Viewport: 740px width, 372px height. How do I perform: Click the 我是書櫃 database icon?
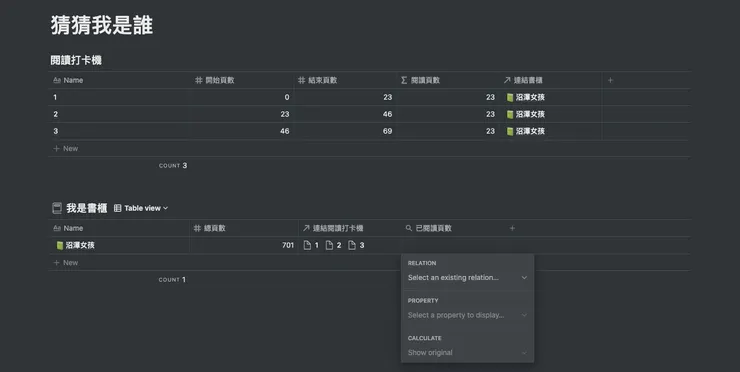[57, 208]
